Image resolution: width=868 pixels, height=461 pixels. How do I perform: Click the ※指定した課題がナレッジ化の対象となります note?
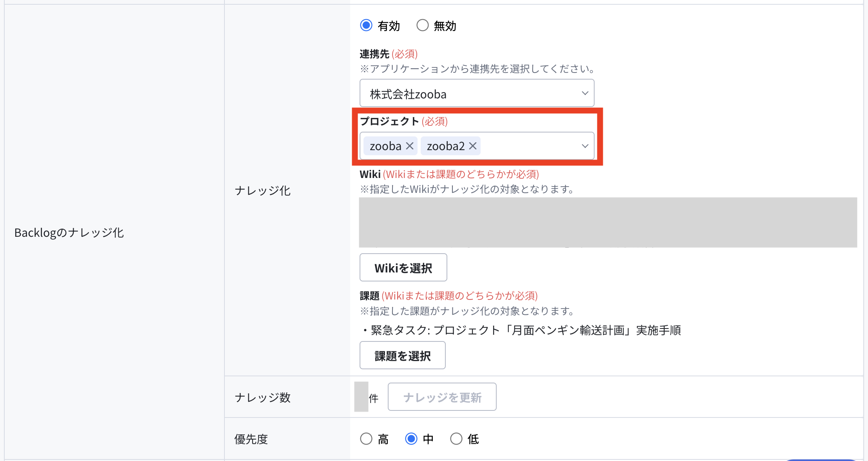coord(467,311)
